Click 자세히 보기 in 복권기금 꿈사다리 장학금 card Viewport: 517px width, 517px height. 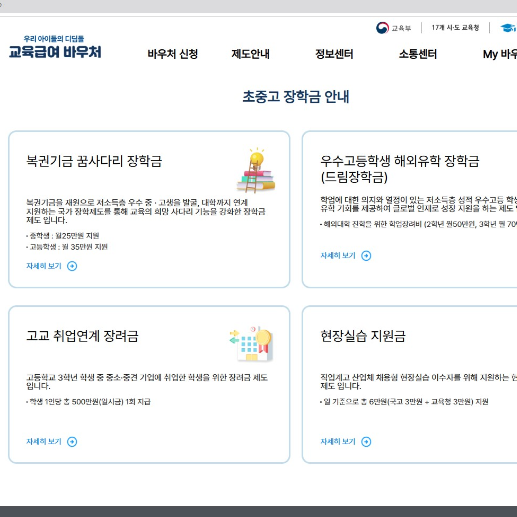(44, 266)
